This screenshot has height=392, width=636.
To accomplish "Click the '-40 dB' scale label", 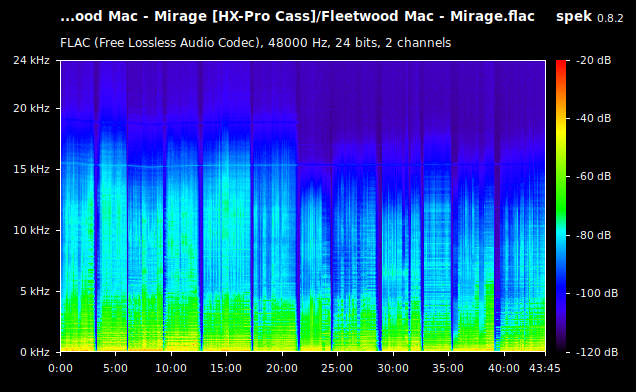I will 593,118.
